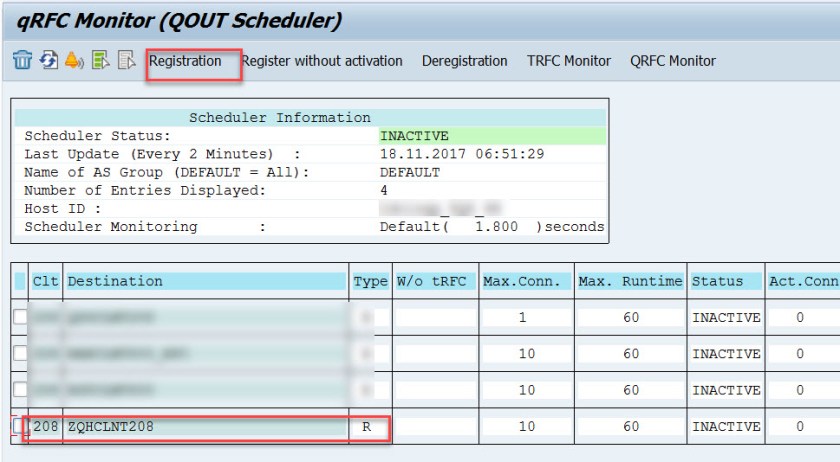Click the W/o tRFC column header
The image size is (840, 462).
pos(436,281)
